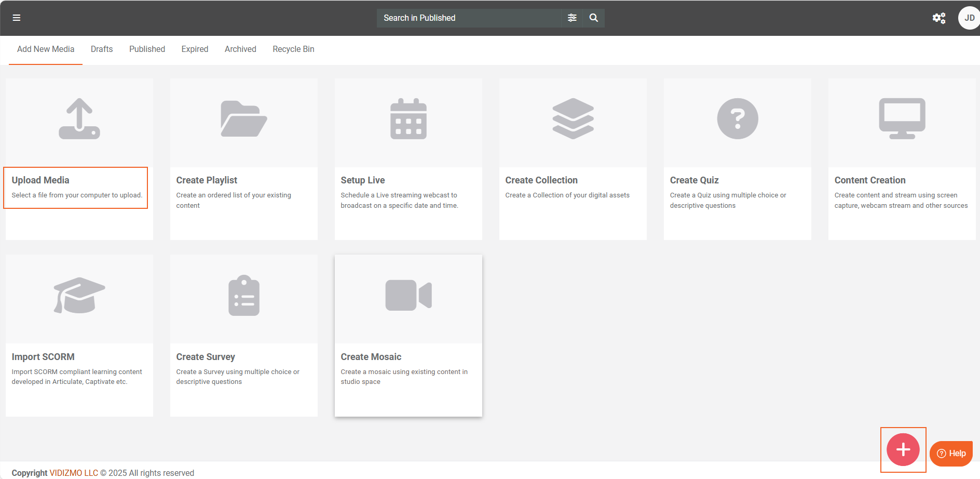The image size is (980, 479).
Task: Switch to the Drafts tab
Action: click(x=102, y=49)
